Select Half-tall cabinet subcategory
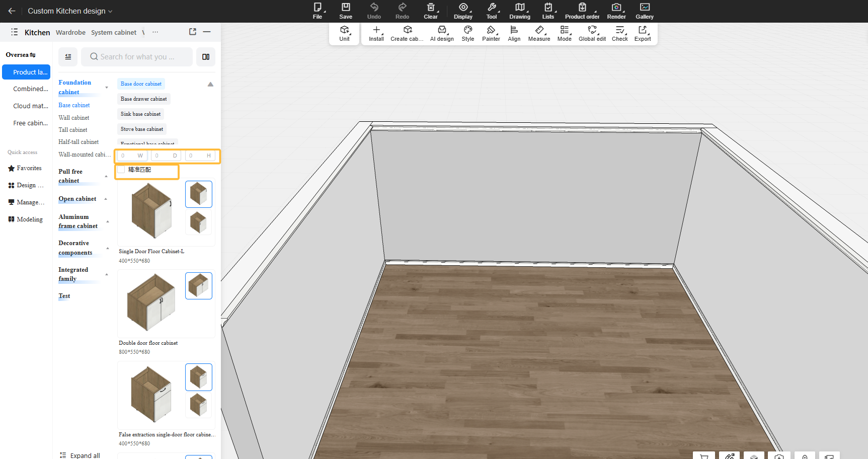Image resolution: width=868 pixels, height=459 pixels. pos(78,142)
